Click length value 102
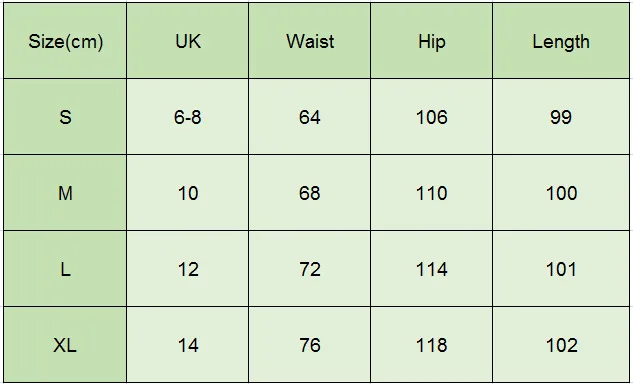Screen dimensions: 633x384 coord(561,344)
